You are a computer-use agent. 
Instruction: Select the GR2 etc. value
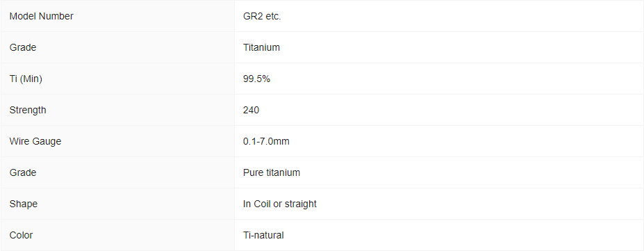click(x=262, y=16)
